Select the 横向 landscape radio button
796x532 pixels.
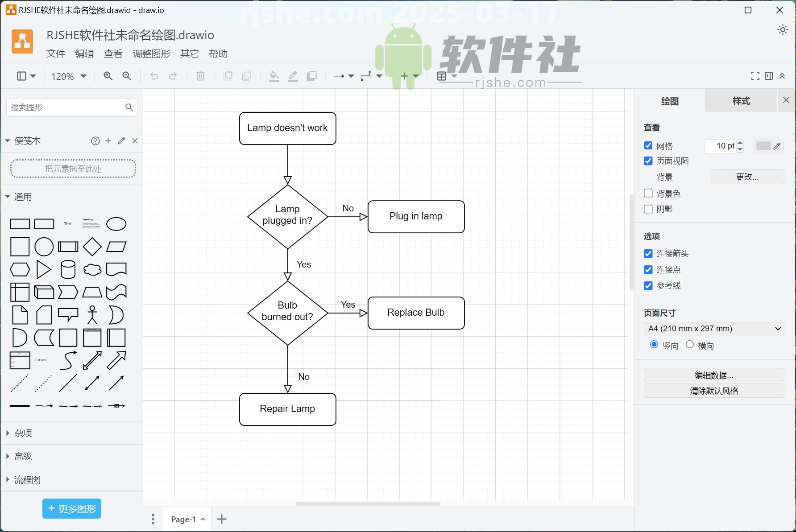coord(690,345)
